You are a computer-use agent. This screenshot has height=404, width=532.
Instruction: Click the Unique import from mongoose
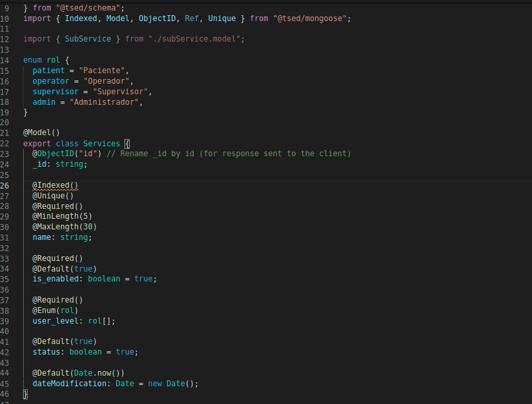(x=222, y=18)
